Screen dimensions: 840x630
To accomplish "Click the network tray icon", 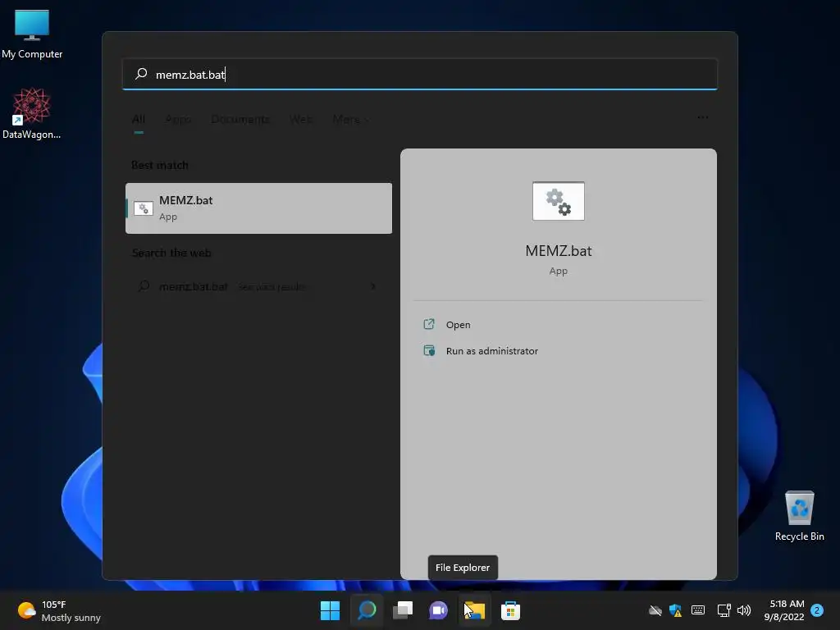I will pos(724,610).
